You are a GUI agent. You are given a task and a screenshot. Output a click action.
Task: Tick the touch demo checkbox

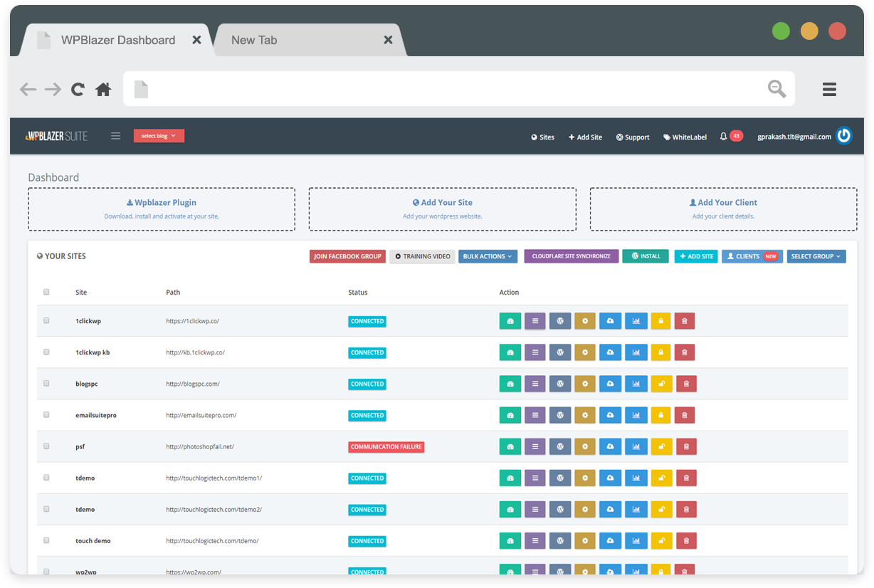click(46, 540)
